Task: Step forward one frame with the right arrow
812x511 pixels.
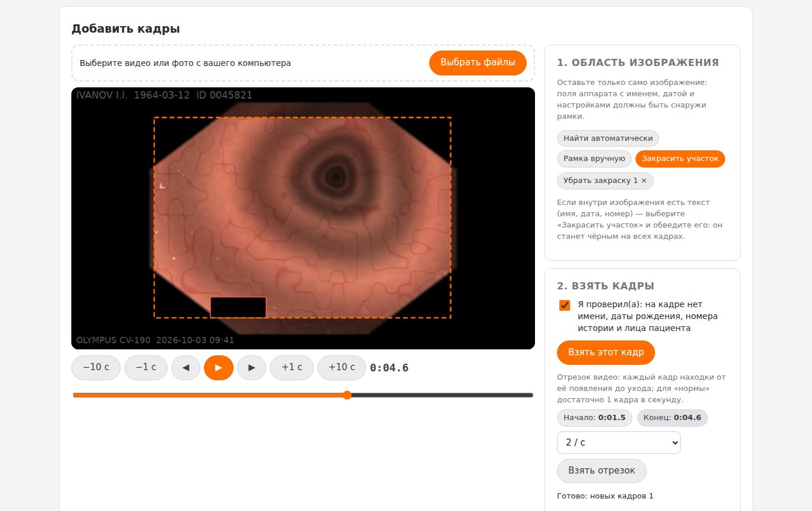Action: [x=251, y=368]
